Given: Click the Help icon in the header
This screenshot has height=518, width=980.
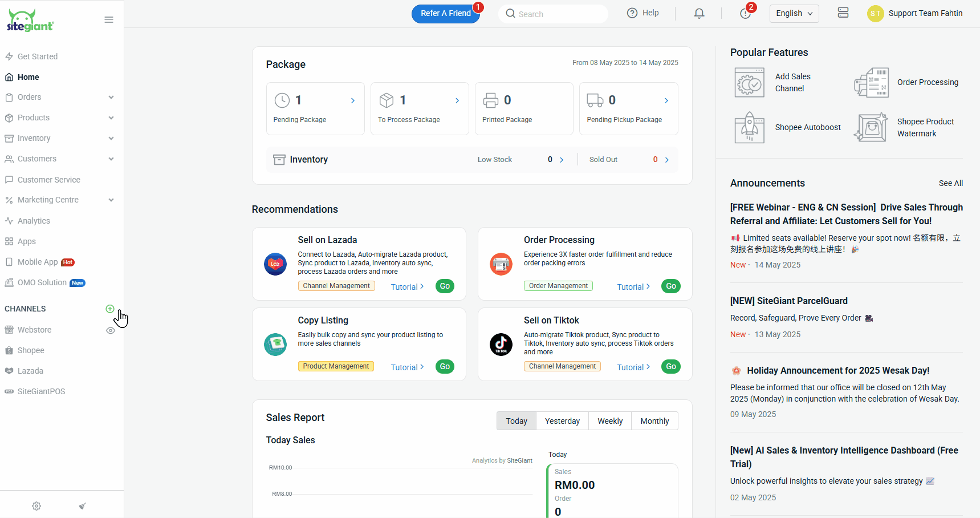Looking at the screenshot, I should 632,13.
